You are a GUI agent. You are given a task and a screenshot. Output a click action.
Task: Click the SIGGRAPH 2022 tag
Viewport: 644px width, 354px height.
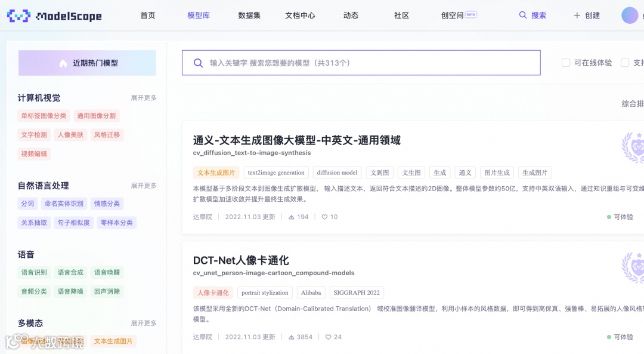coord(357,293)
